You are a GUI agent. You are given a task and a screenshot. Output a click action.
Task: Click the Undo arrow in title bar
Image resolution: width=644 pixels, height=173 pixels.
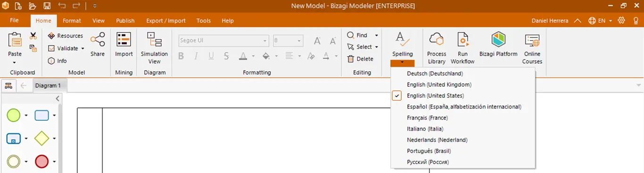(62, 6)
